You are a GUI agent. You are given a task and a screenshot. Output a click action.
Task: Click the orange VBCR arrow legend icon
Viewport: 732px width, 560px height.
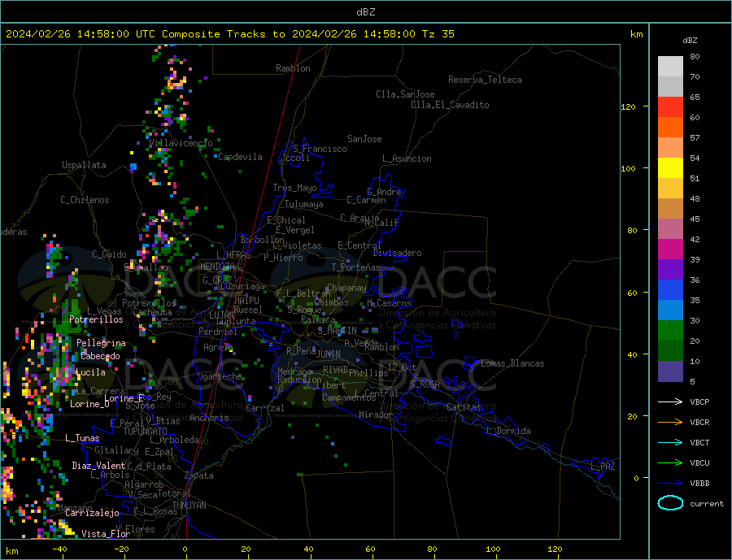(x=670, y=422)
